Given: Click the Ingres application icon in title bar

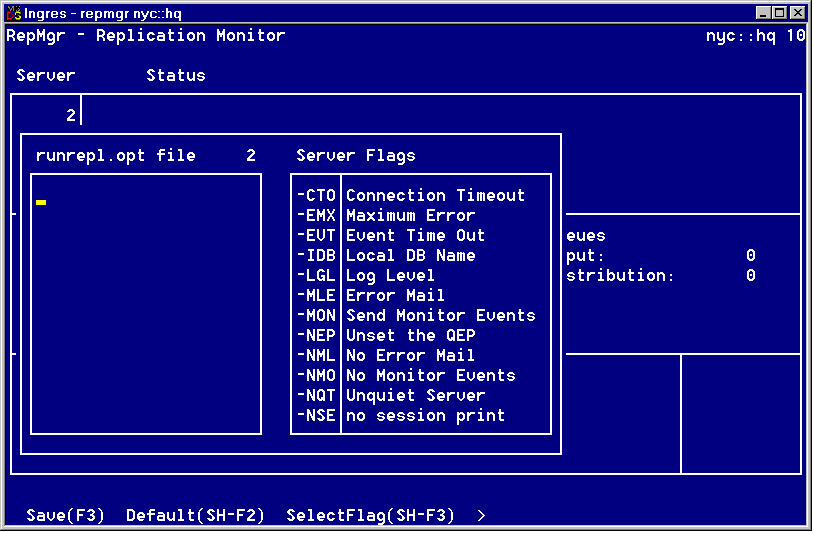Looking at the screenshot, I should point(14,13).
